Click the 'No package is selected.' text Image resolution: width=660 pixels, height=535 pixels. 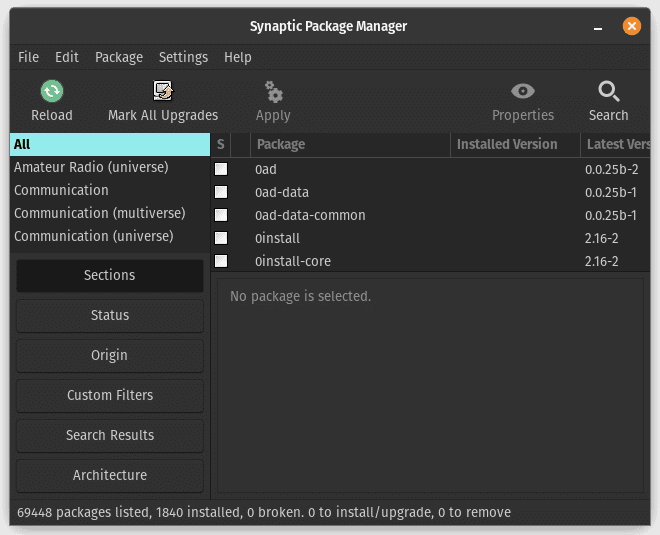click(301, 296)
